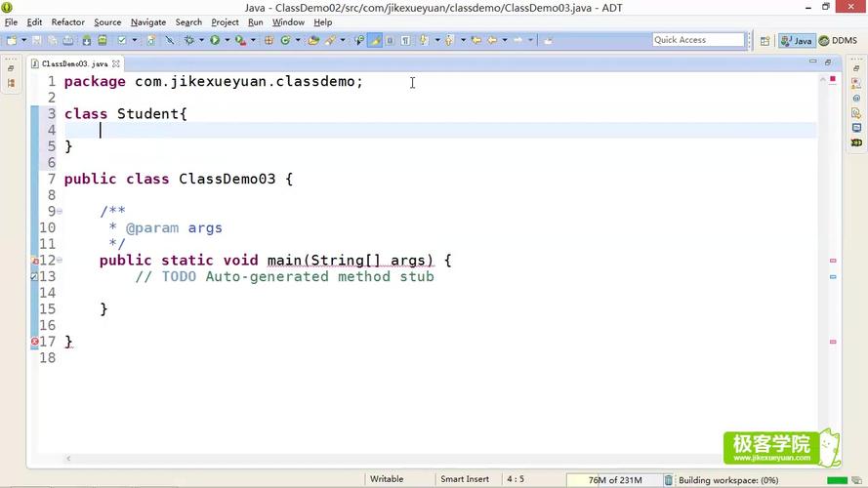Screen dimensions: 868x488
Task: Click the New file wizard icon
Action: coord(12,40)
